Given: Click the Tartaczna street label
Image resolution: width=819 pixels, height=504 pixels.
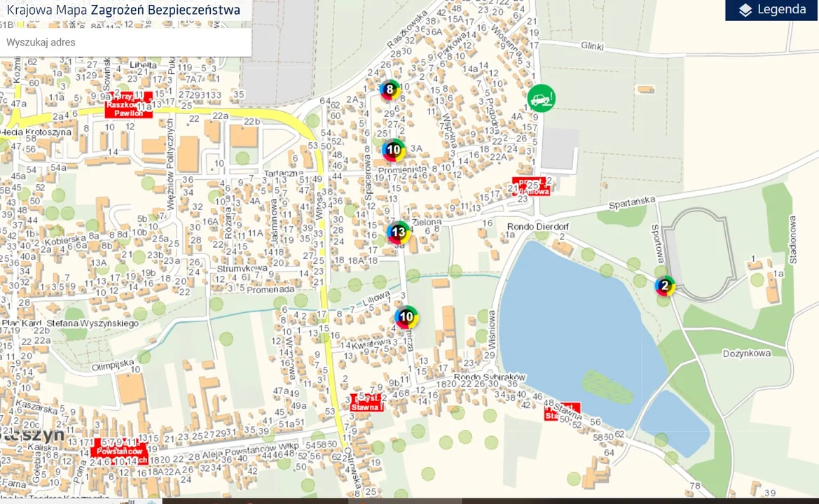Looking at the screenshot, I should pos(283,173).
